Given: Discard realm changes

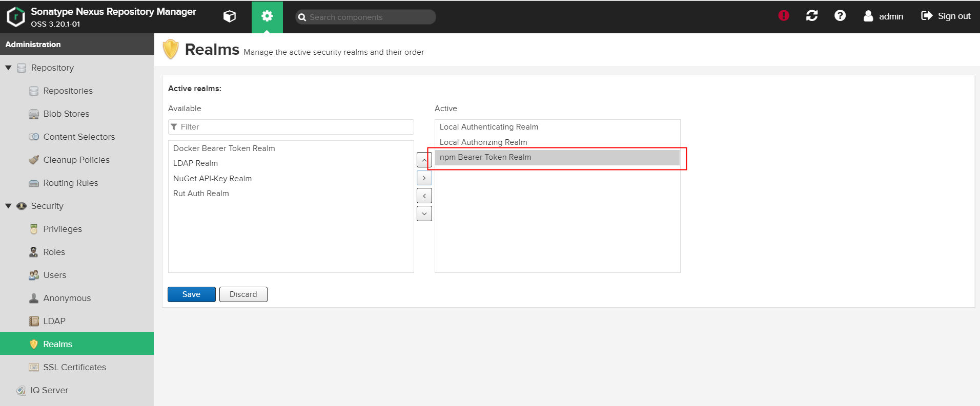Looking at the screenshot, I should click(x=243, y=294).
